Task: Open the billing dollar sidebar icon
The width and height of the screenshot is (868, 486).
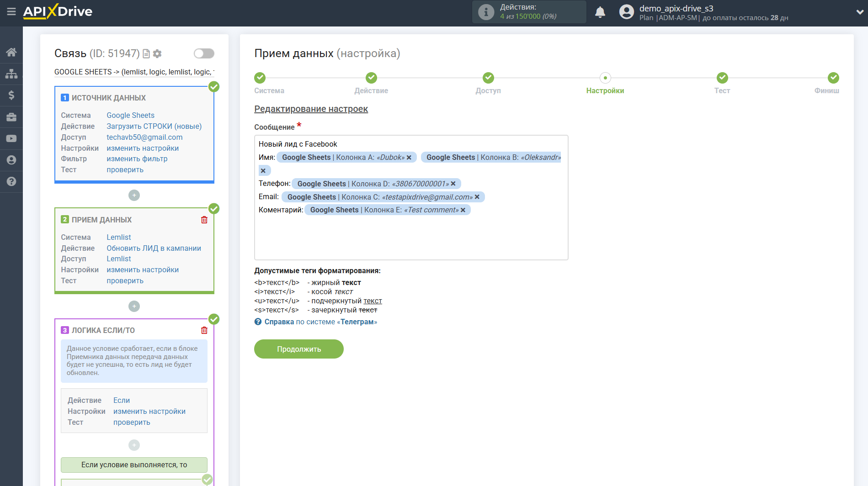Action: click(x=11, y=95)
